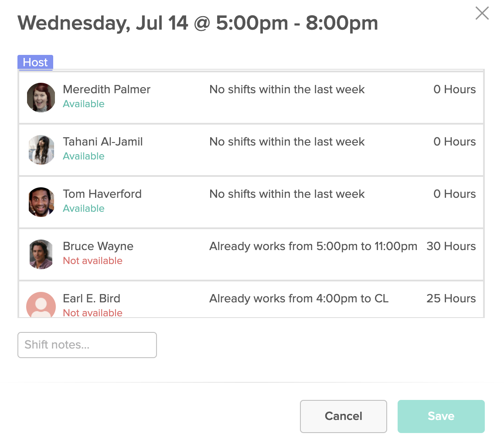
Task: Click the Shift notes input field
Action: click(x=87, y=345)
